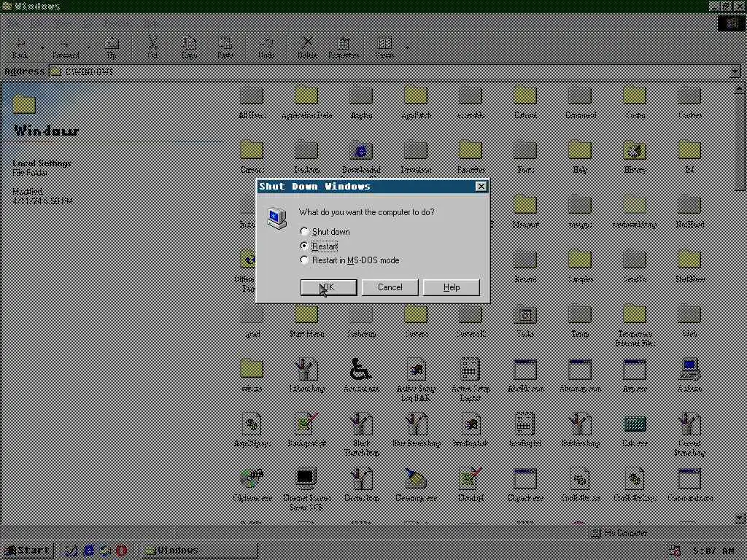Select the Restart radio option
This screenshot has height=560, width=747.
319,246
